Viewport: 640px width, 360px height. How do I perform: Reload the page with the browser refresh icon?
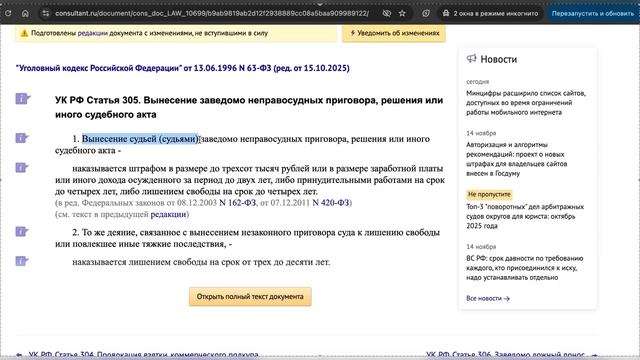click(x=8, y=13)
